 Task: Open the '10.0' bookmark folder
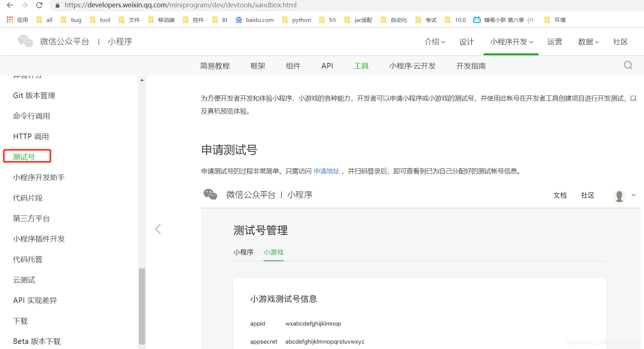[x=455, y=20]
